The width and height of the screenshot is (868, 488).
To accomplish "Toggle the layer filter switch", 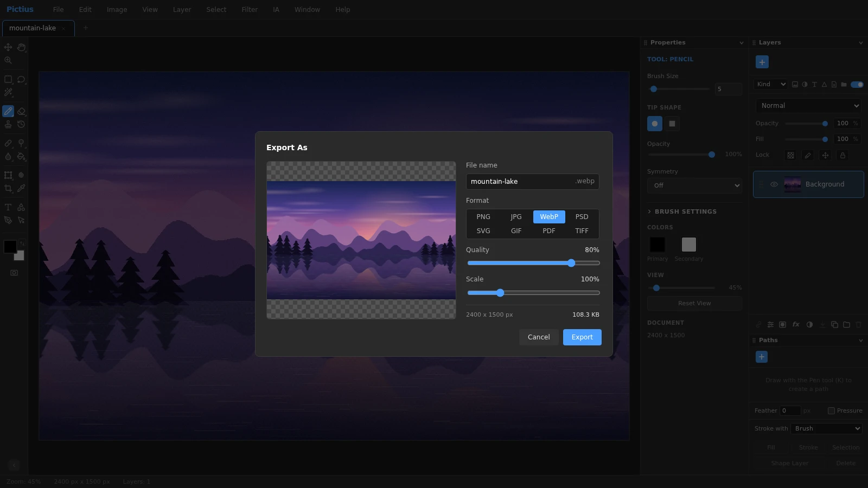I will click(x=857, y=85).
